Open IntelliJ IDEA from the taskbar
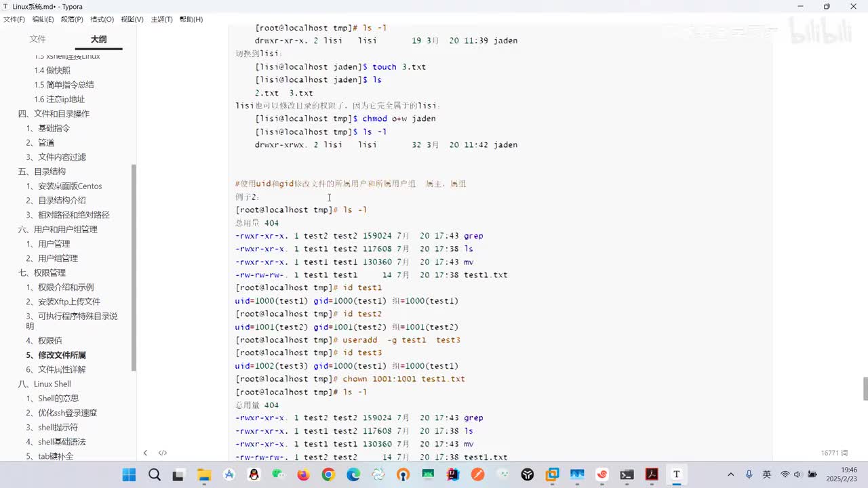Screen dimensions: 868x488 coord(453,474)
